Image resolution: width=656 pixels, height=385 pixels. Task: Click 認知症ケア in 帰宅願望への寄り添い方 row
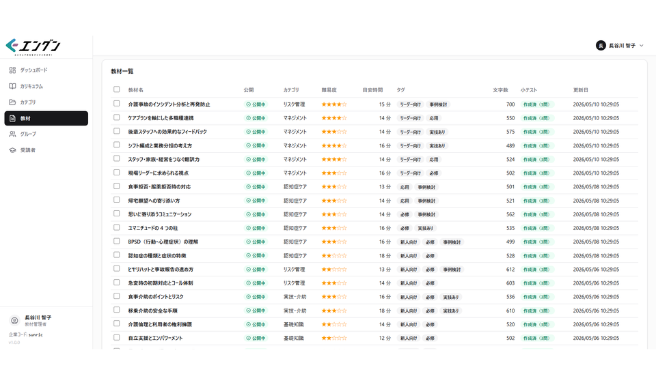[x=295, y=201]
